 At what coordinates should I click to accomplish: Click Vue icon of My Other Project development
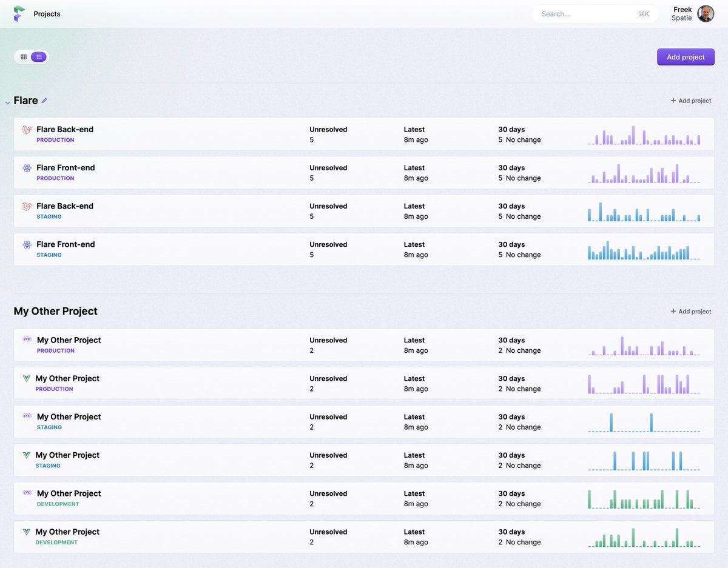pyautogui.click(x=27, y=532)
